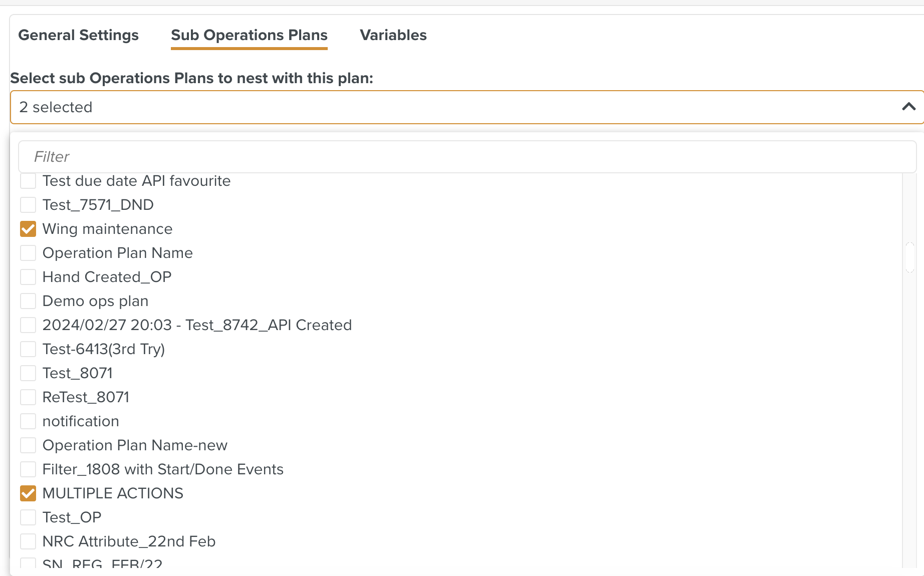
Task: Switch to the Variables tab
Action: (393, 35)
